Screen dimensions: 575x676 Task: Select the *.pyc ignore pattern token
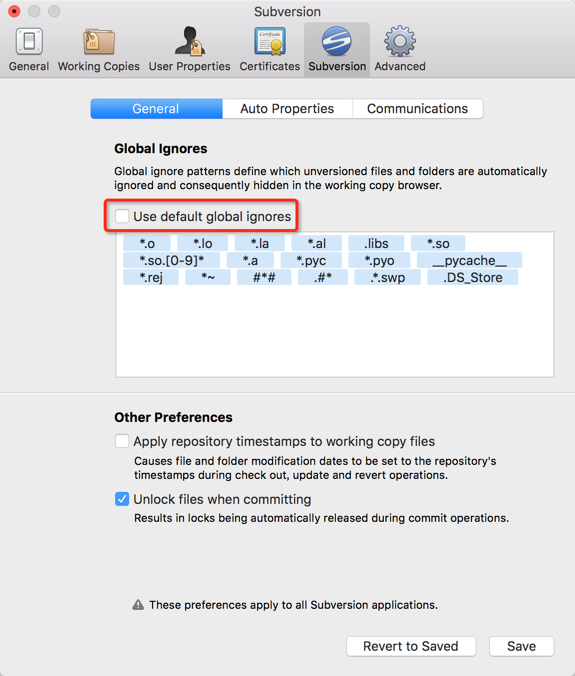[x=311, y=260]
